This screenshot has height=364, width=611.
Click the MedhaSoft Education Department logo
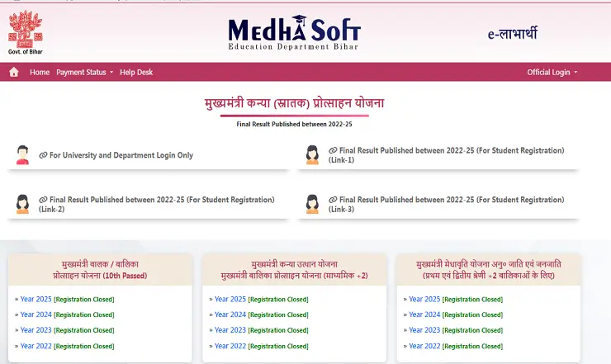(x=294, y=32)
